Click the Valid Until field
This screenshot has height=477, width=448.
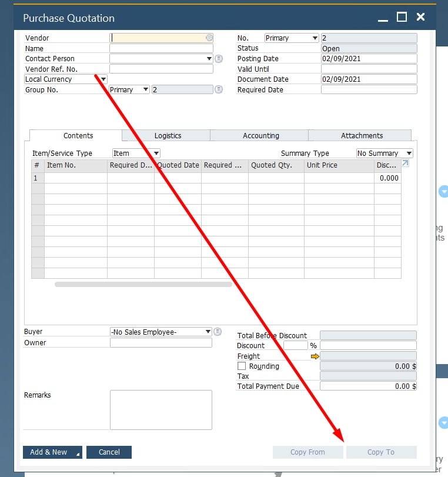click(x=369, y=69)
